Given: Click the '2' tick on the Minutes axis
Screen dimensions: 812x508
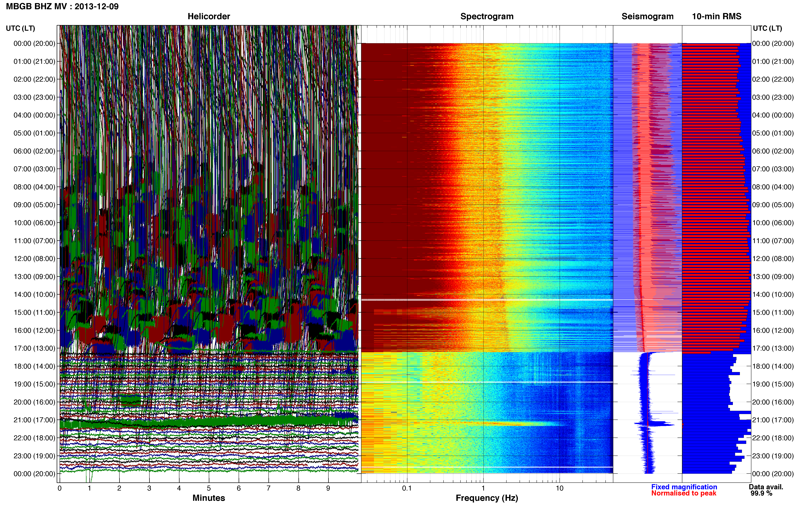Looking at the screenshot, I should pyautogui.click(x=119, y=488).
